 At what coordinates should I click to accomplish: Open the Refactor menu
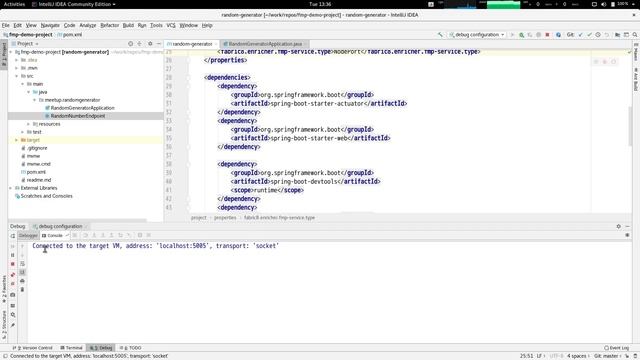point(110,25)
